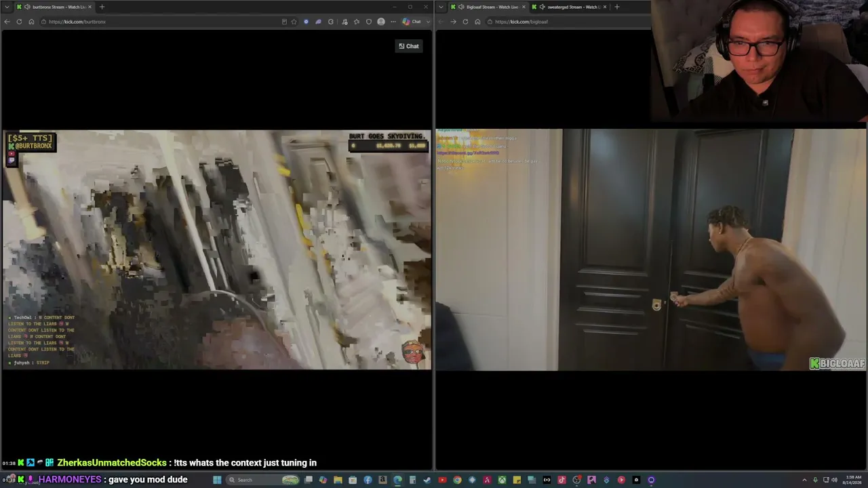Image resolution: width=868 pixels, height=488 pixels.
Task: Mute audio on the Bigloaaf tab
Action: coord(461,7)
